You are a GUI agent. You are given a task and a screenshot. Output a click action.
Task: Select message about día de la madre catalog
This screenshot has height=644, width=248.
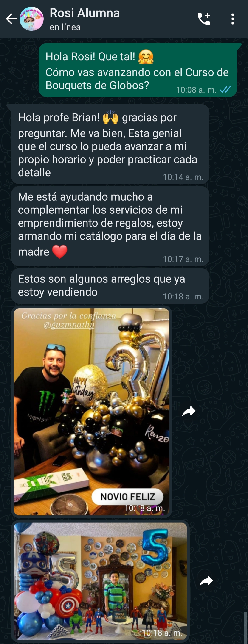point(110,226)
